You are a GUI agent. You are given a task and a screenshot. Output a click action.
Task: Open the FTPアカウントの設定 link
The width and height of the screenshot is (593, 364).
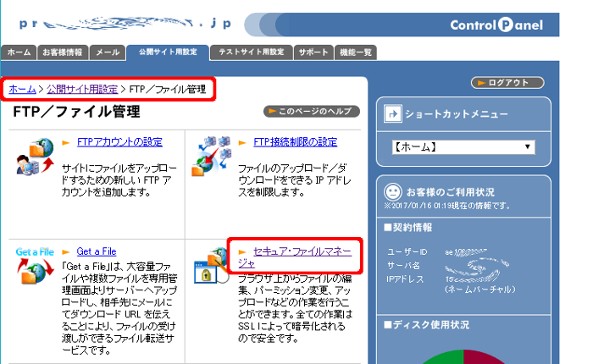119,142
